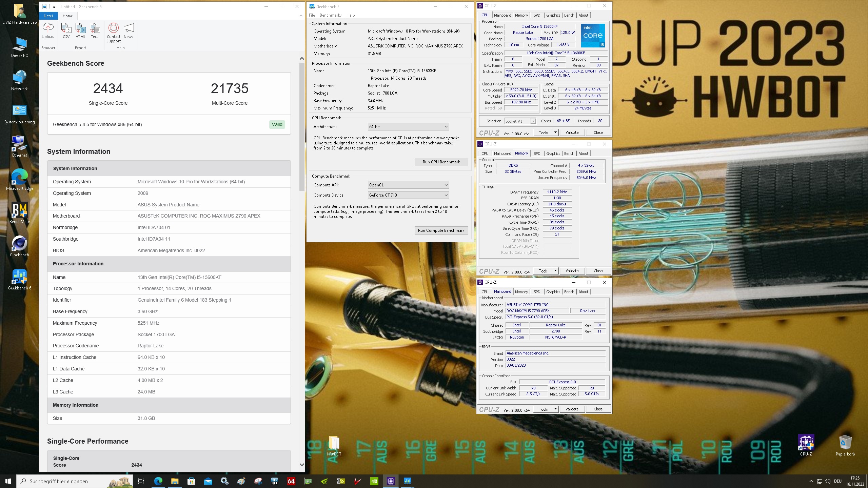This screenshot has height=488, width=868.
Task: Click the DEU language indicator
Action: (838, 481)
